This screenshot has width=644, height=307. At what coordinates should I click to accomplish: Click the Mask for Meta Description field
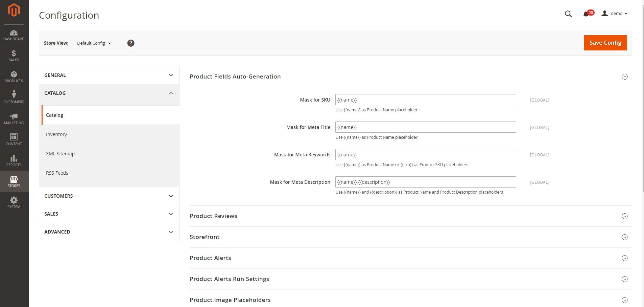click(x=426, y=182)
